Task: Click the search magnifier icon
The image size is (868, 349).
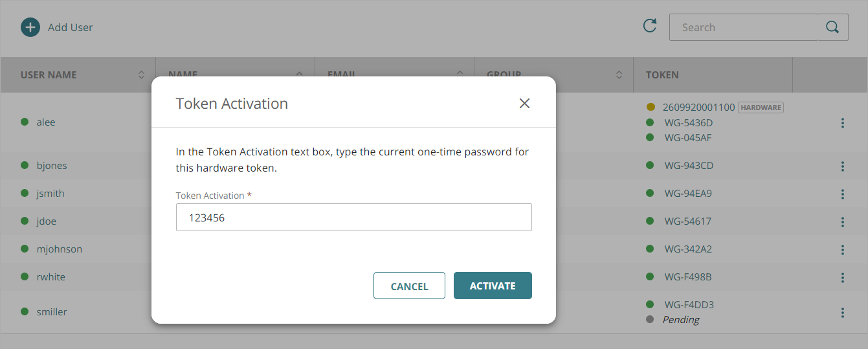Action: [832, 27]
